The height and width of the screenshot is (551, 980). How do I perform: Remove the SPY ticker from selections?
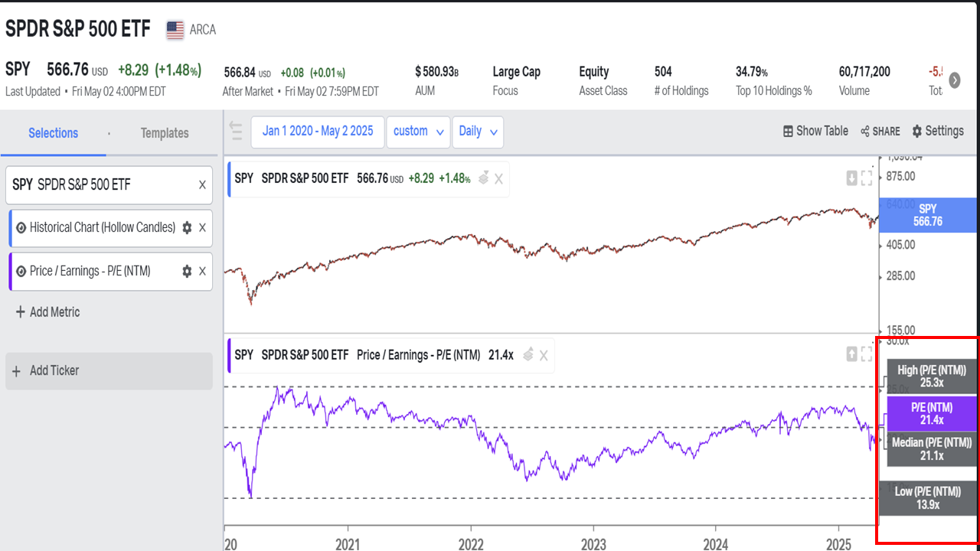(x=202, y=184)
